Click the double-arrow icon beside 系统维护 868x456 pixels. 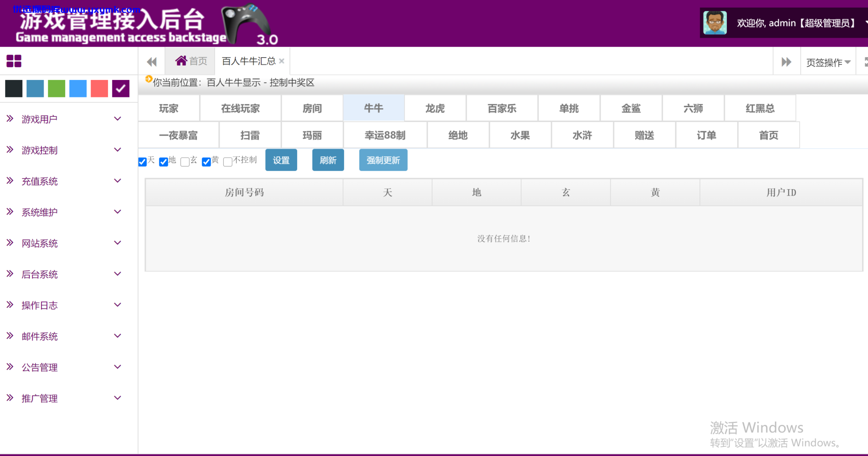point(10,212)
